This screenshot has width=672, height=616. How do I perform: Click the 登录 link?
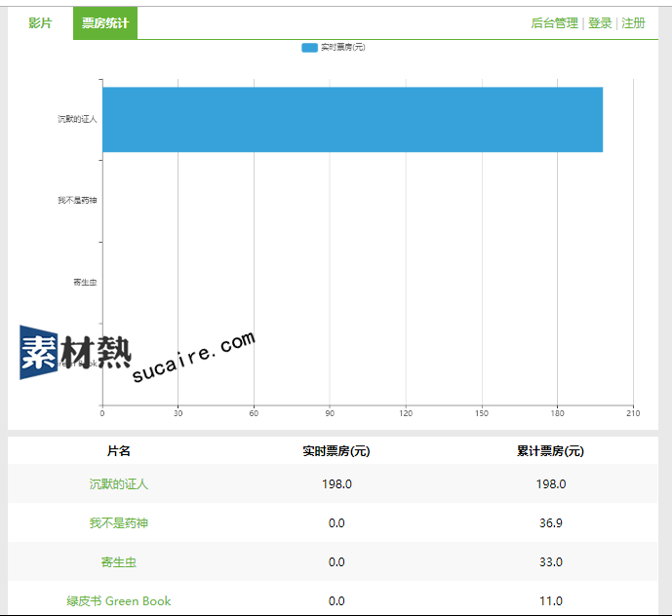point(600,23)
